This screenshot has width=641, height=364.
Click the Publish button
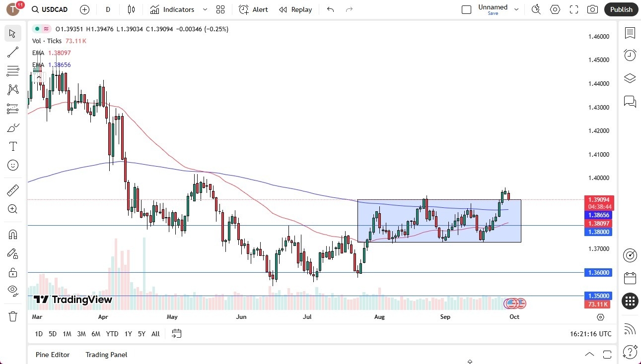coord(621,9)
